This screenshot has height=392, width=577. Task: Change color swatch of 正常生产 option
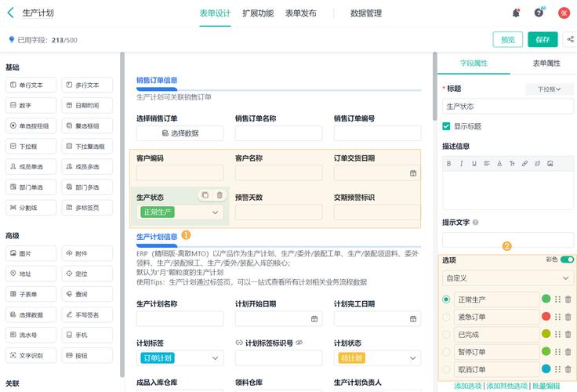point(546,299)
